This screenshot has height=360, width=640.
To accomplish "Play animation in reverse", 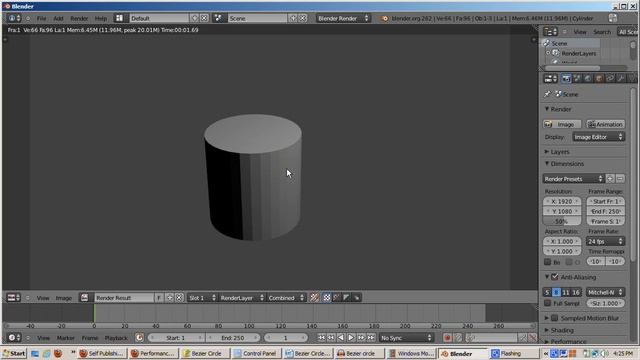I will coord(341,338).
